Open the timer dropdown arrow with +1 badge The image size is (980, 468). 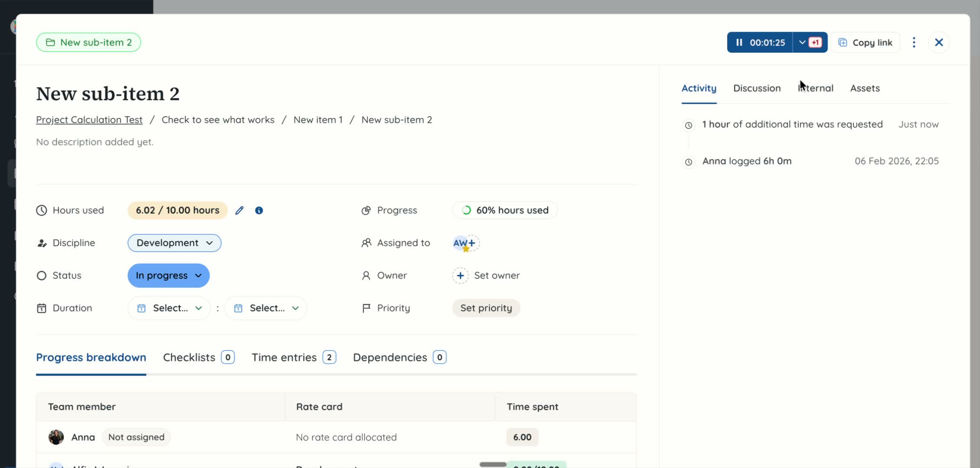(810, 42)
